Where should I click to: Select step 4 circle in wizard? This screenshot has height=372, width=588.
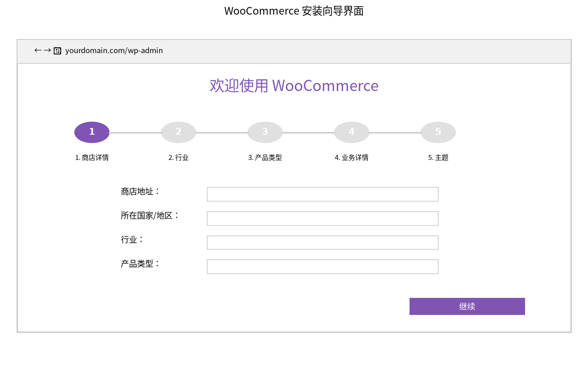[352, 132]
